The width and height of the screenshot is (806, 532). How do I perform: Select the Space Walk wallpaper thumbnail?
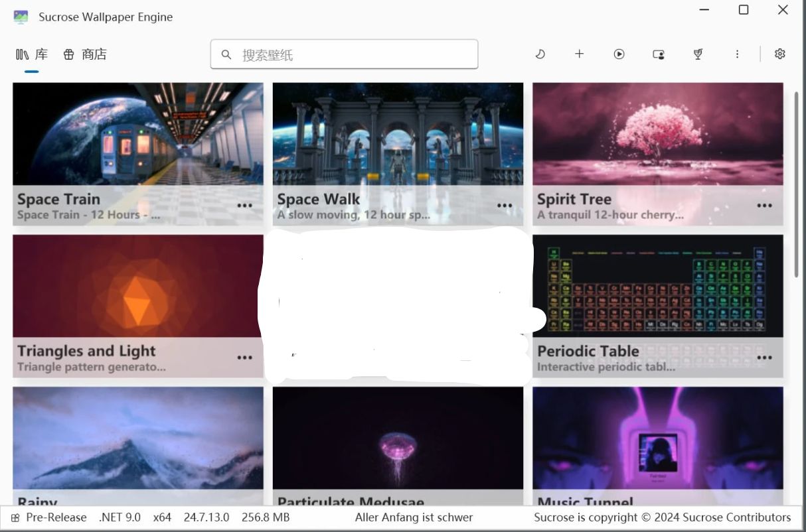[397, 133]
